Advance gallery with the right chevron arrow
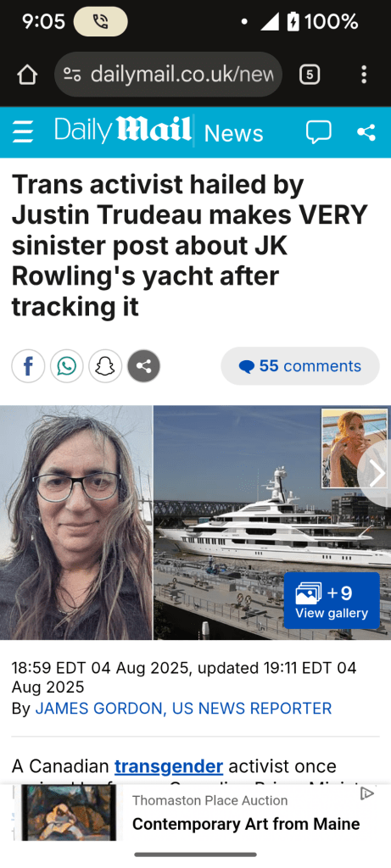391x868 pixels. (x=377, y=474)
